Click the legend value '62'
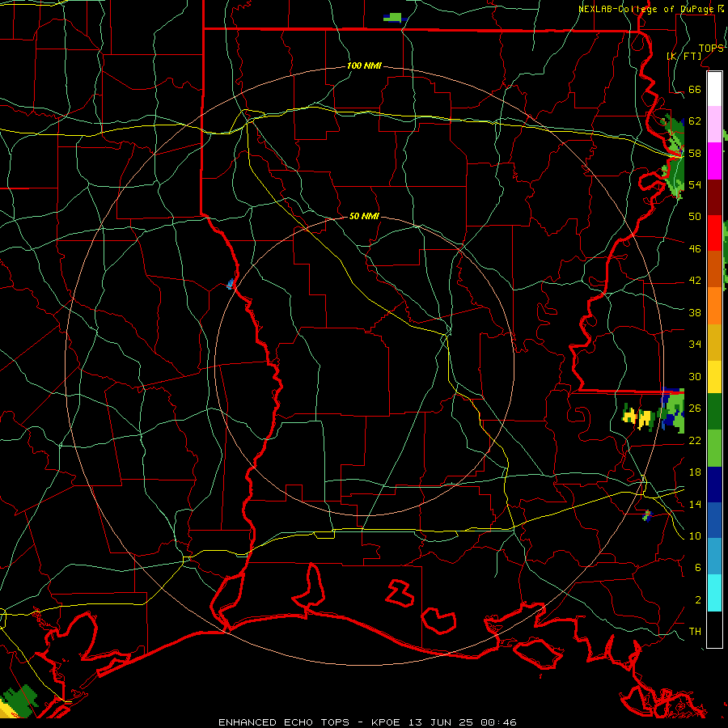Screen dimensions: 728x728 tap(695, 121)
